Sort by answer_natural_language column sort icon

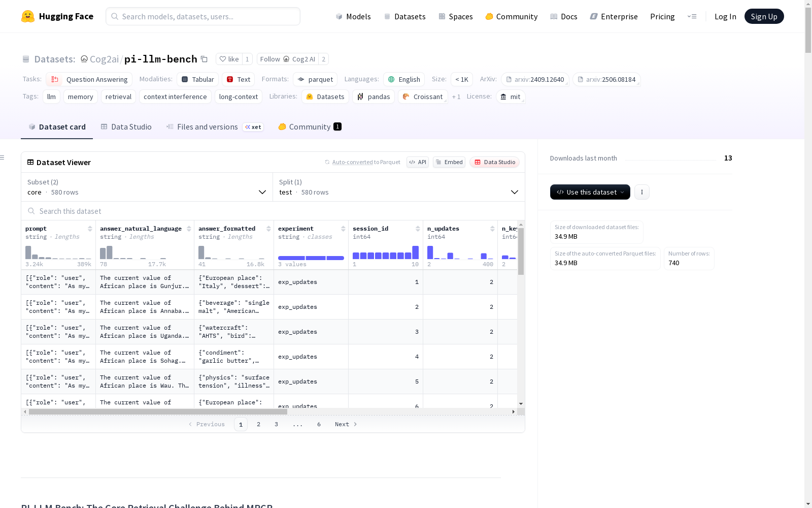(x=189, y=229)
